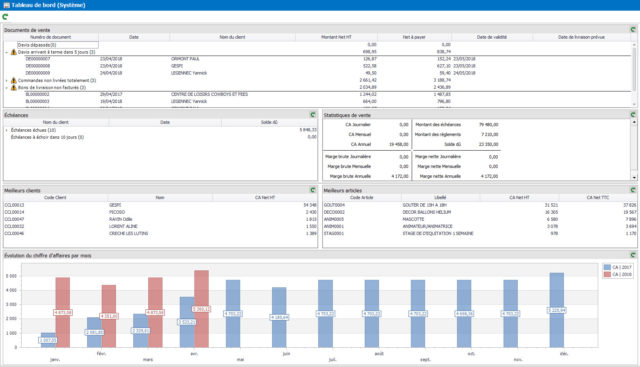This screenshot has width=640, height=367.
Task: Expand the Échéances échues group
Action: click(7, 130)
